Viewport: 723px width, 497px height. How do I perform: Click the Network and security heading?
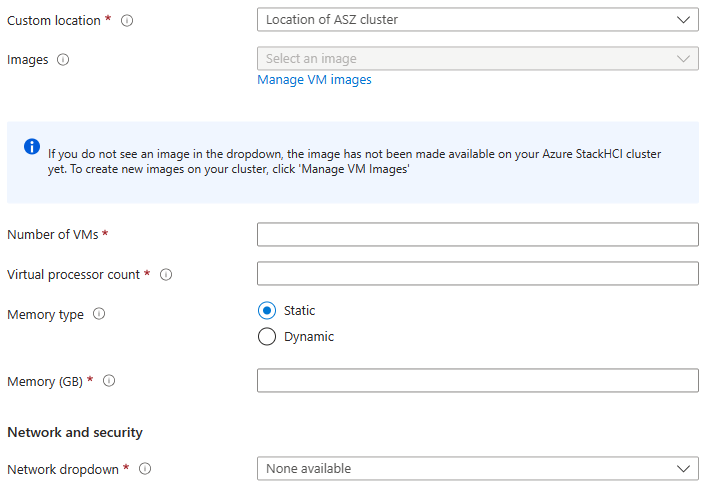pos(75,433)
